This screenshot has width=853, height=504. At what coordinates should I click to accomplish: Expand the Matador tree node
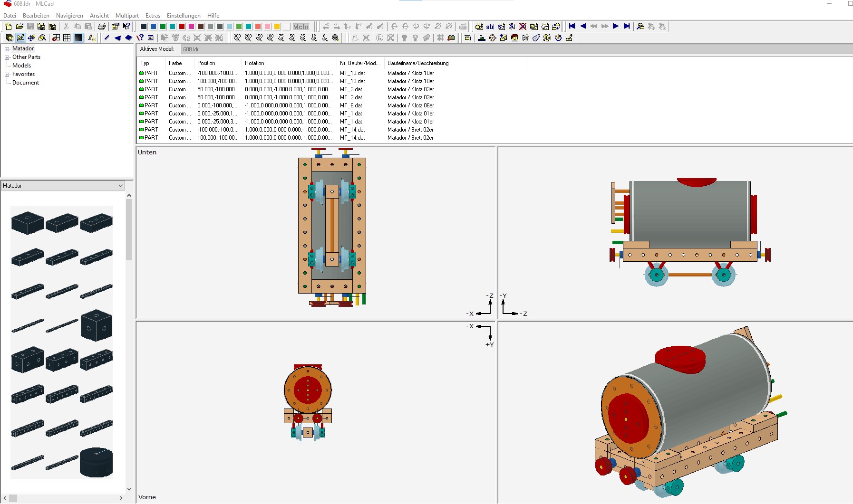click(x=7, y=49)
